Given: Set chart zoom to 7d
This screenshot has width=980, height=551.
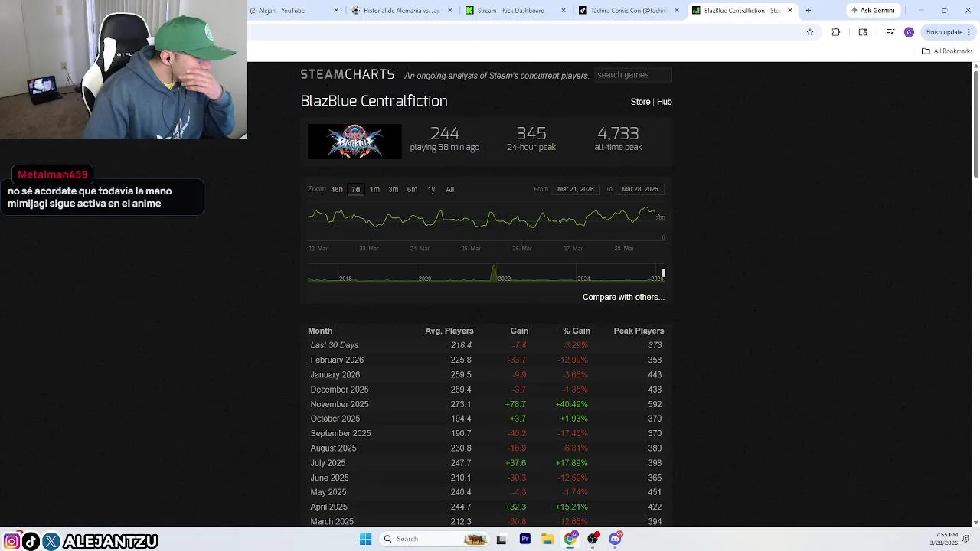Looking at the screenshot, I should pyautogui.click(x=355, y=189).
